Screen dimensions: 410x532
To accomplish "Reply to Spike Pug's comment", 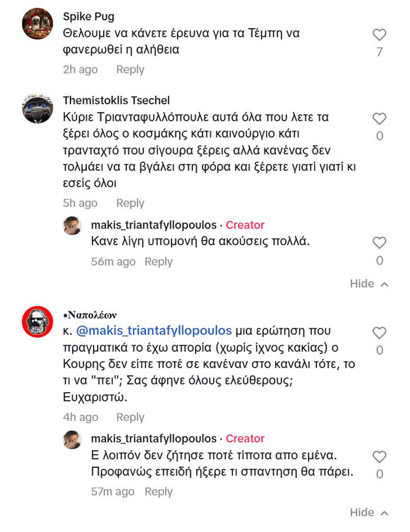I will tap(130, 70).
